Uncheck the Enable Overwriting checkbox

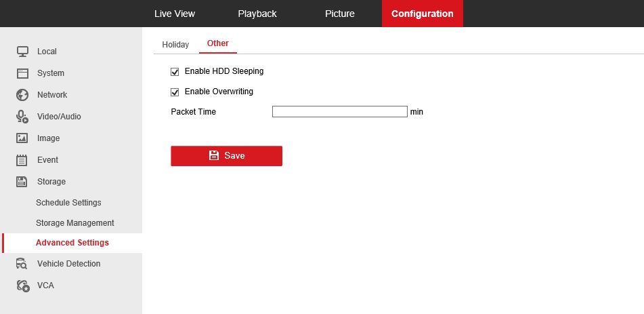[x=175, y=92]
